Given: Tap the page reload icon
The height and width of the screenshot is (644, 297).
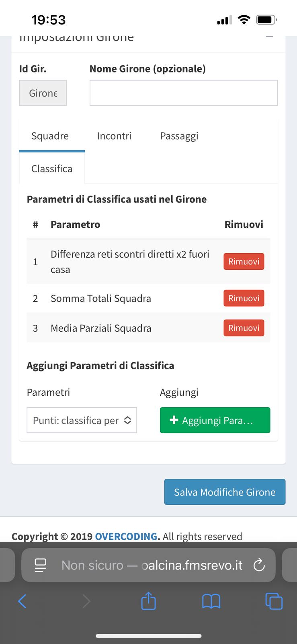Looking at the screenshot, I should coord(259,565).
